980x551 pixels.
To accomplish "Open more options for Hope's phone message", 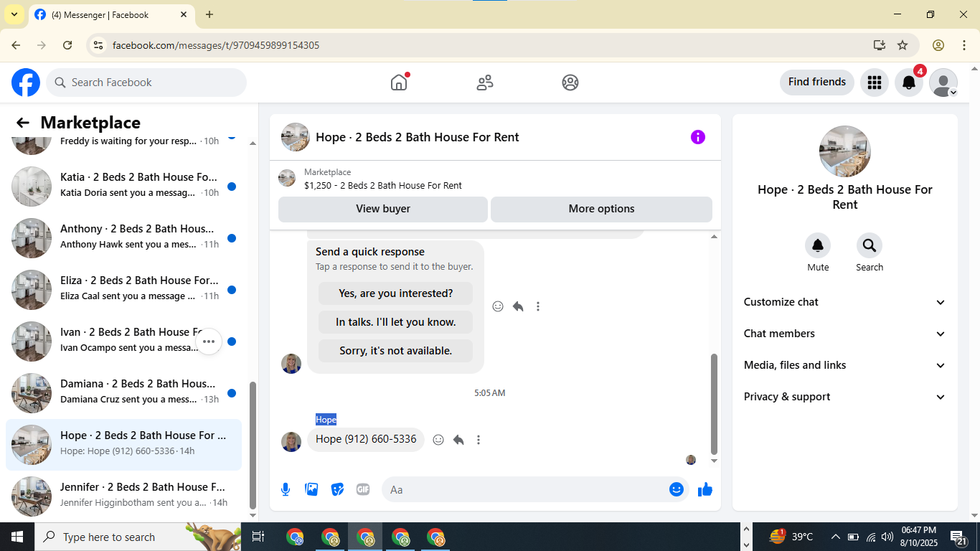I will 479,440.
